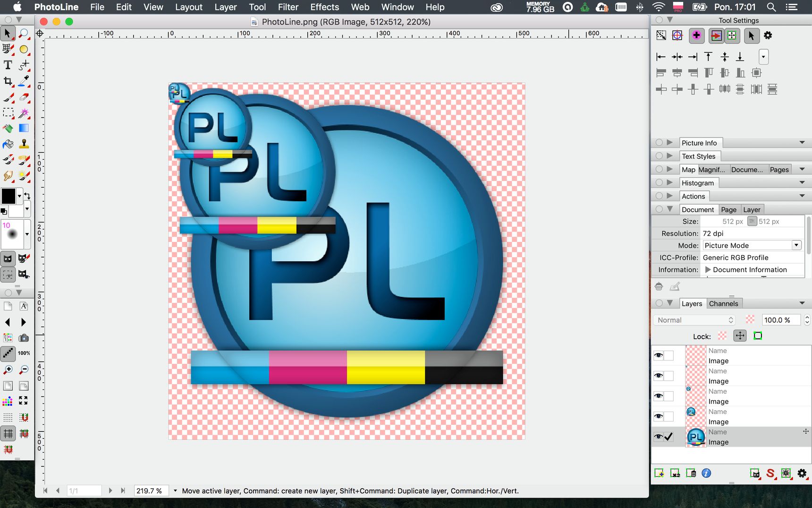Toggle lock position button in Layers
This screenshot has height=508, width=812.
click(x=740, y=336)
